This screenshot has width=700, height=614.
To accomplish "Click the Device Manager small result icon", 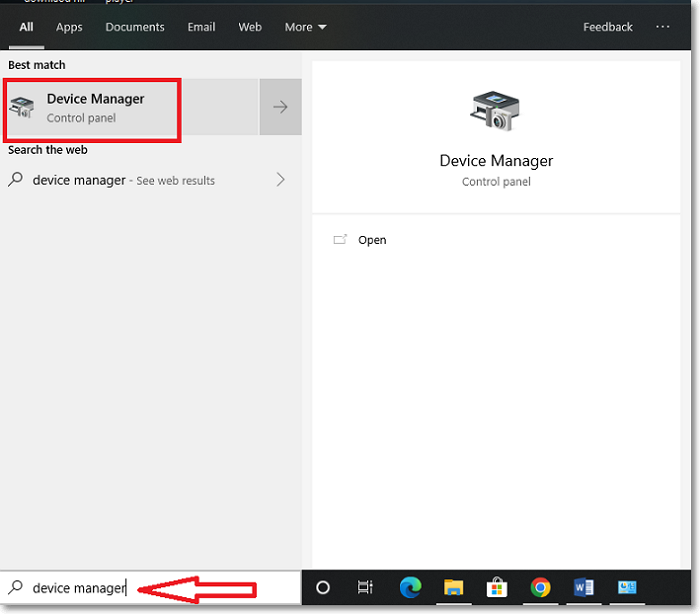I will pos(22,108).
